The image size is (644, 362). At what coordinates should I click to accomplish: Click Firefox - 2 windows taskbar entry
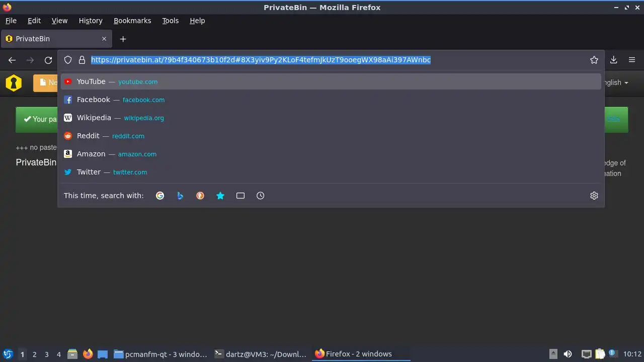coord(361,354)
